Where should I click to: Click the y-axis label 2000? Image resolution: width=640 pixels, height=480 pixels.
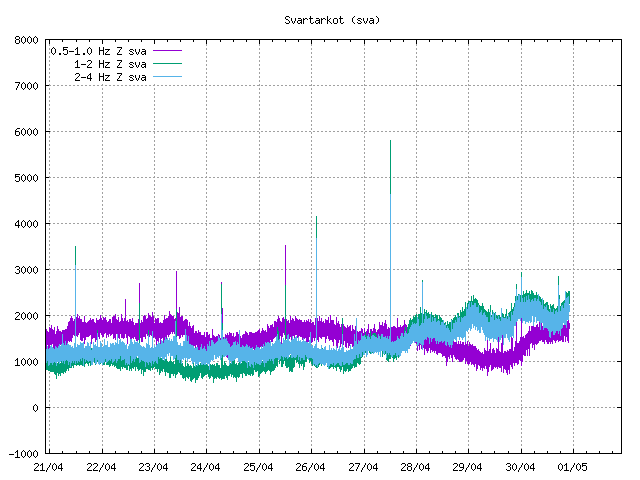(26, 316)
